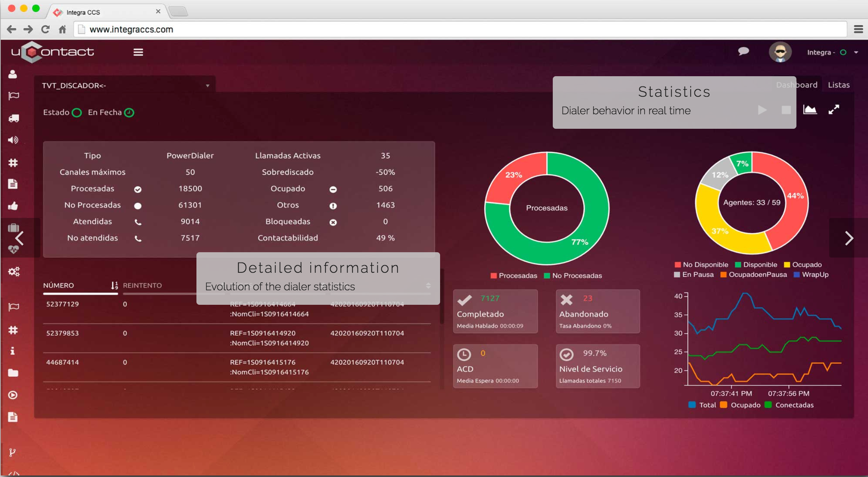Click the speaker volume sidebar icon

click(13, 140)
